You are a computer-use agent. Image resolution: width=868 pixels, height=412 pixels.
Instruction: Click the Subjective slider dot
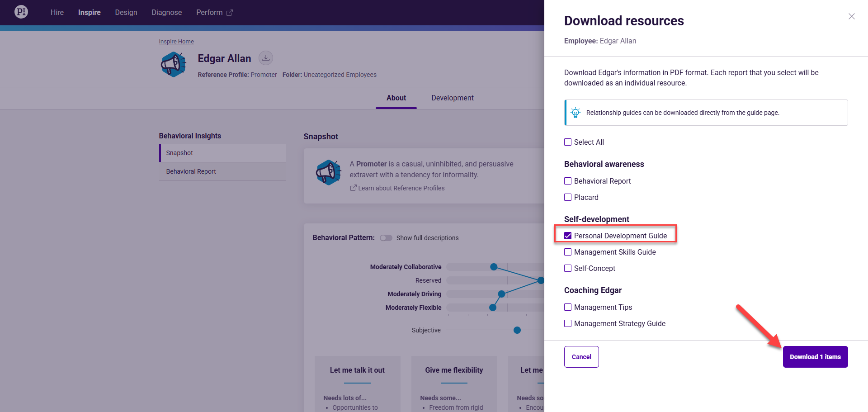[517, 330]
